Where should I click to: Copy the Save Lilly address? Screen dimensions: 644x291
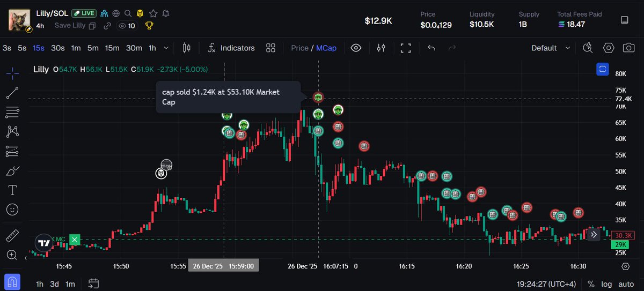92,26
